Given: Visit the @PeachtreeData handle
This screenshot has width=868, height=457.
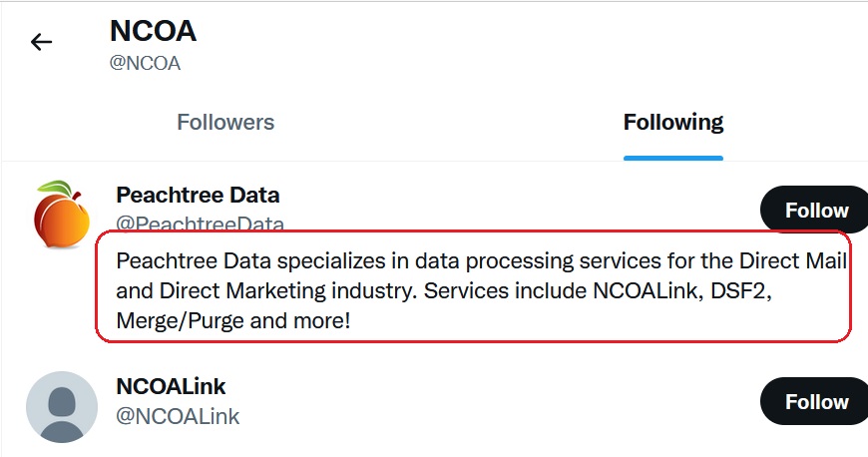Looking at the screenshot, I should click(200, 224).
